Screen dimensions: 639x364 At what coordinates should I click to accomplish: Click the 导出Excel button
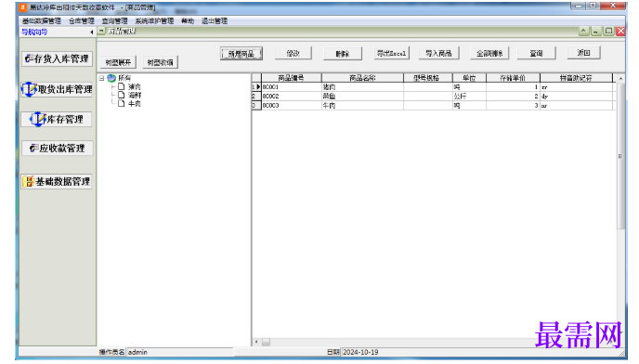click(x=391, y=54)
